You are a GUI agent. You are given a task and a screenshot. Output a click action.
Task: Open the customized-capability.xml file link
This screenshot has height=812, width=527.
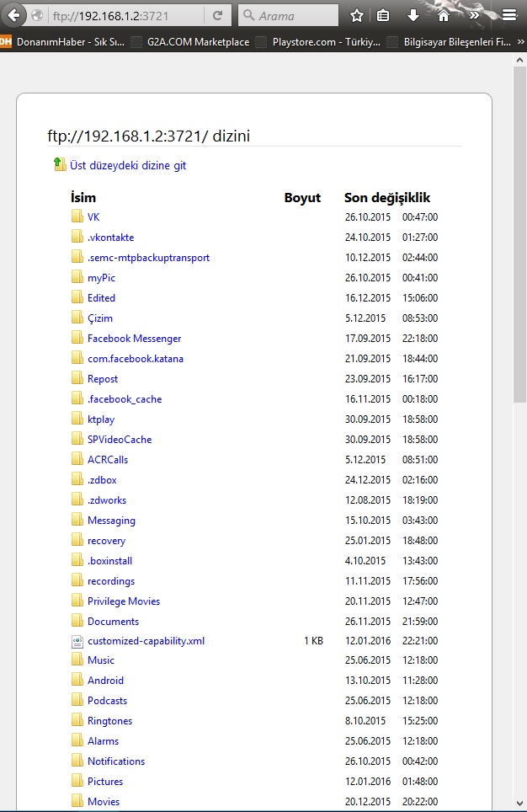pyautogui.click(x=146, y=641)
